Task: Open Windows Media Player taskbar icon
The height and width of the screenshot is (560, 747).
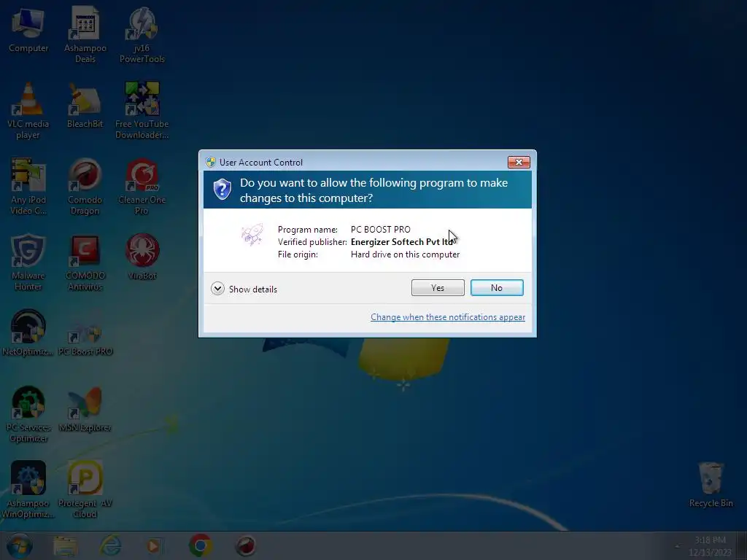Action: click(155, 545)
